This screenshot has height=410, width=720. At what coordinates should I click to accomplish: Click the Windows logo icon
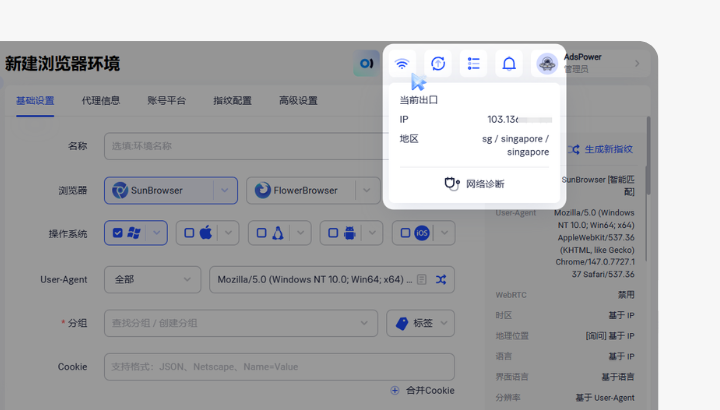pyautogui.click(x=134, y=233)
